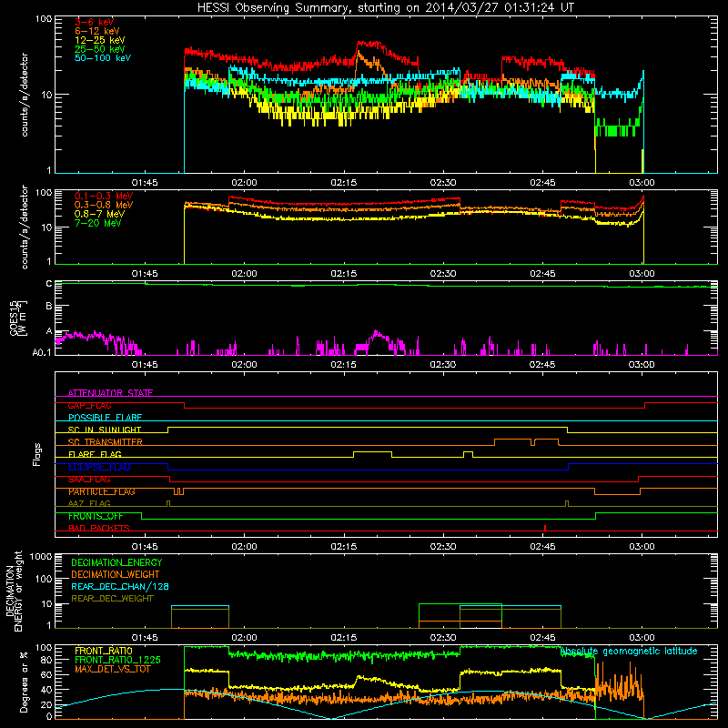
Task: Click the 0.3-0.8 MeV legend entry
Action: tap(104, 205)
